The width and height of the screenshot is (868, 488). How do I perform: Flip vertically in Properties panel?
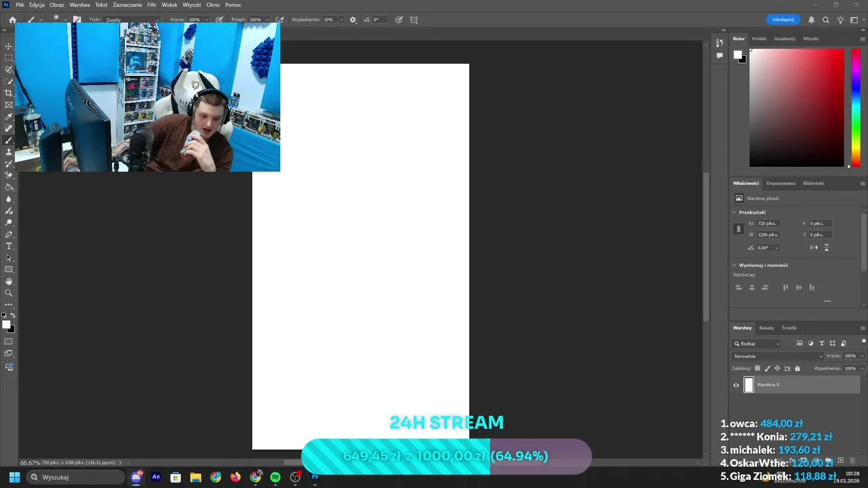[826, 247]
